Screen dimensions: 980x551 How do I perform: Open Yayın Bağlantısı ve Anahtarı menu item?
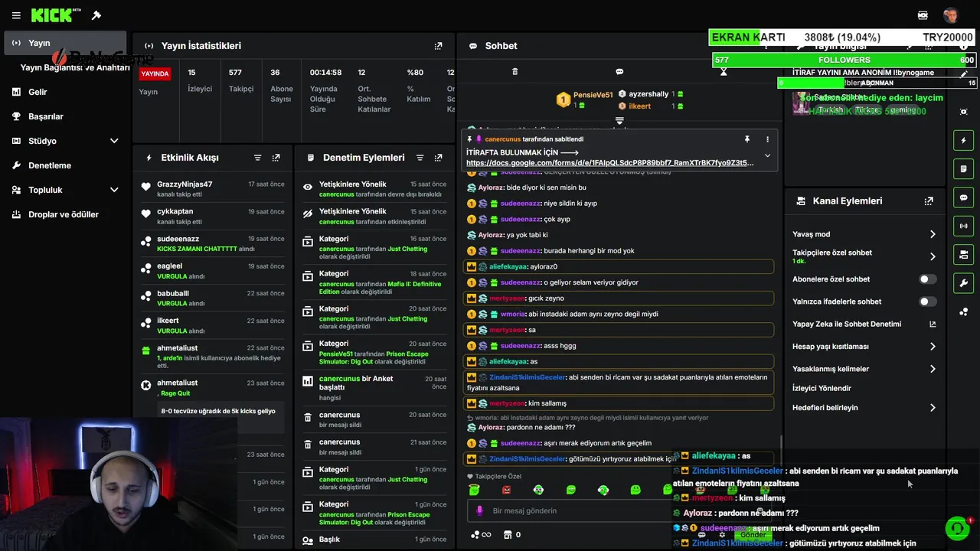(x=75, y=67)
